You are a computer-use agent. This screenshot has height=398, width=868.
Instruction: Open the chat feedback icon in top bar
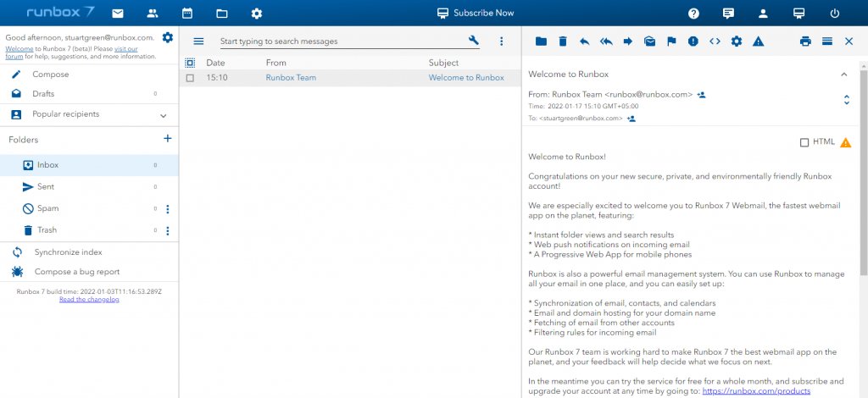728,14
